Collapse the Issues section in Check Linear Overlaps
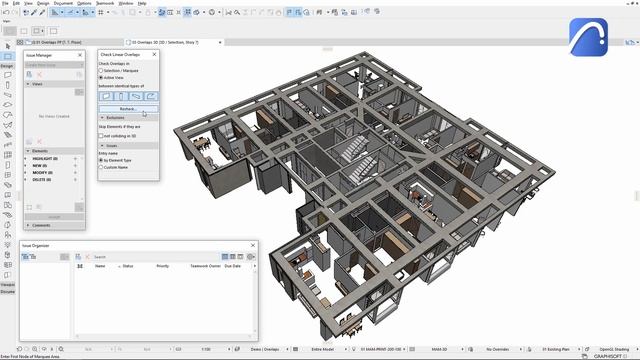The width and height of the screenshot is (640, 360). tap(102, 146)
